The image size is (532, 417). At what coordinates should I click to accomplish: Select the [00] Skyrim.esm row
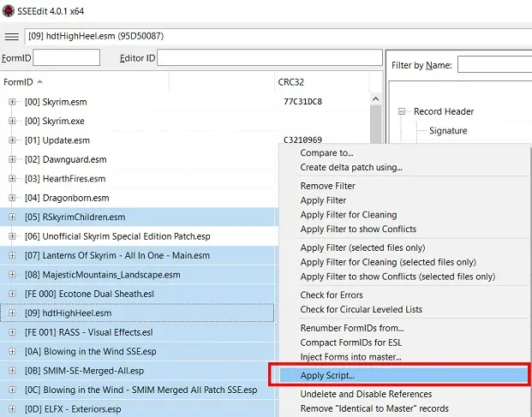pos(139,102)
